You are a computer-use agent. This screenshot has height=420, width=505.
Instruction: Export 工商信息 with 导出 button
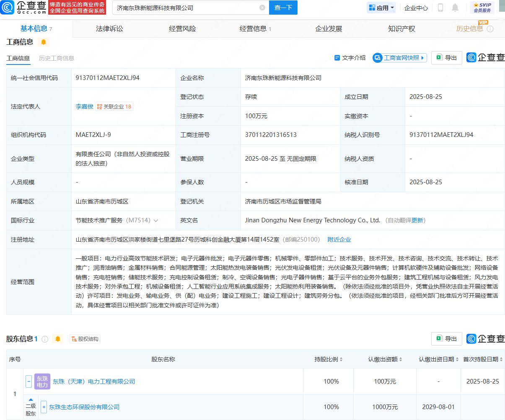click(447, 58)
